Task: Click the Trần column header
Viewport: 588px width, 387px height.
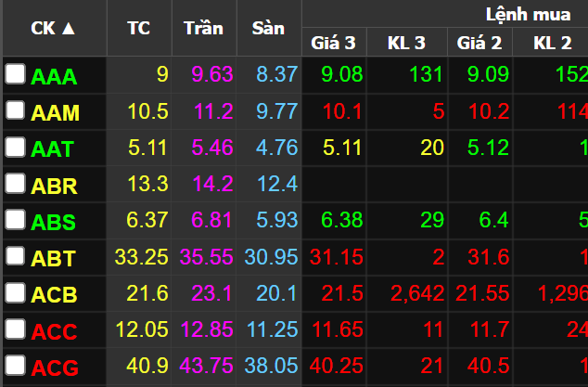Action: (204, 28)
